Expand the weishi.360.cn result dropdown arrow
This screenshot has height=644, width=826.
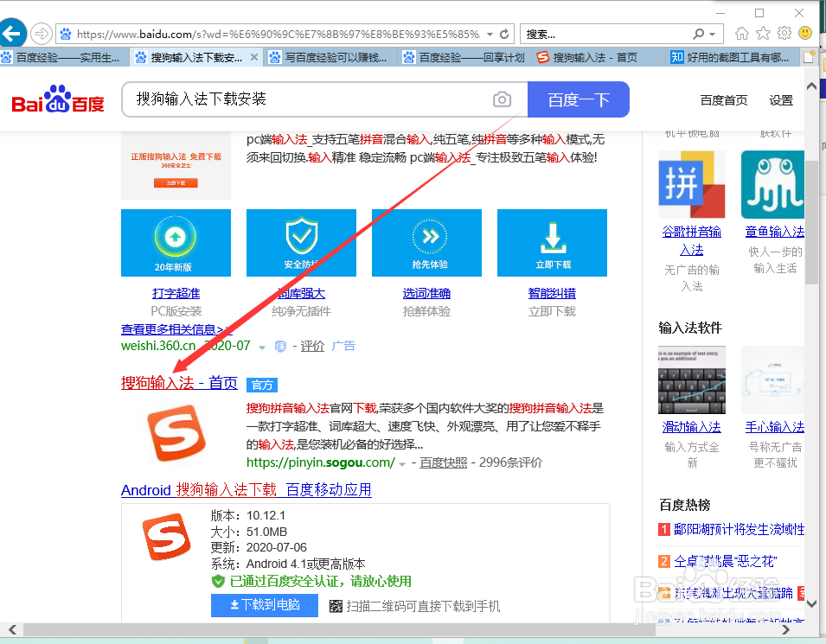click(x=262, y=347)
